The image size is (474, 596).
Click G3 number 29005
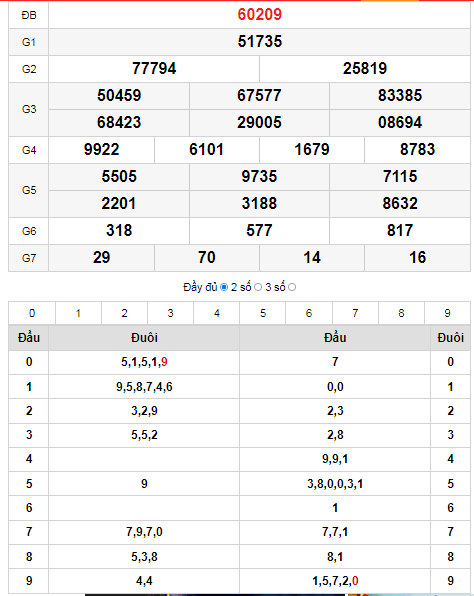pyautogui.click(x=259, y=122)
